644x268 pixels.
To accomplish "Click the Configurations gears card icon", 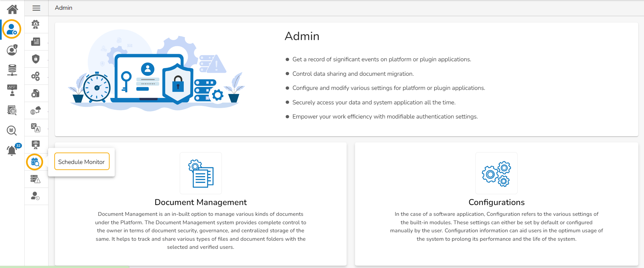I will click(x=496, y=173).
